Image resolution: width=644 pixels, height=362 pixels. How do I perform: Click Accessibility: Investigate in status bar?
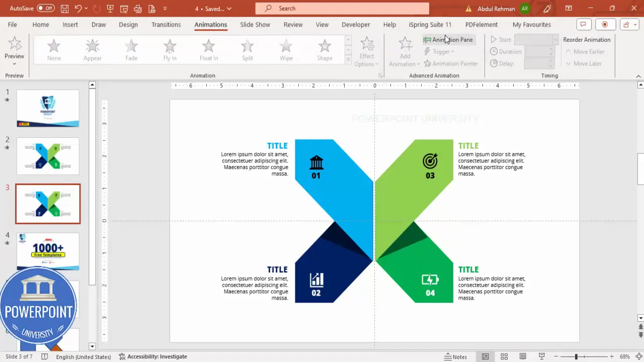pos(156,356)
